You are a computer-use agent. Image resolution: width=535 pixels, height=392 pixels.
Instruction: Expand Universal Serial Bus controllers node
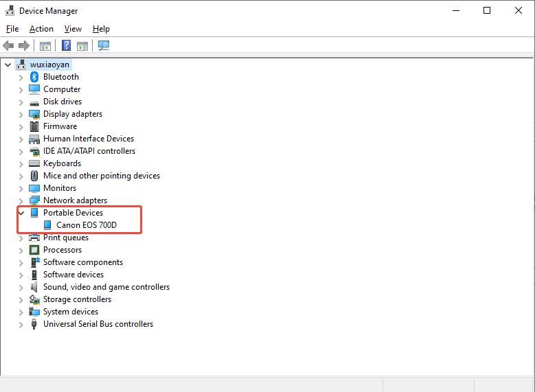tap(21, 324)
